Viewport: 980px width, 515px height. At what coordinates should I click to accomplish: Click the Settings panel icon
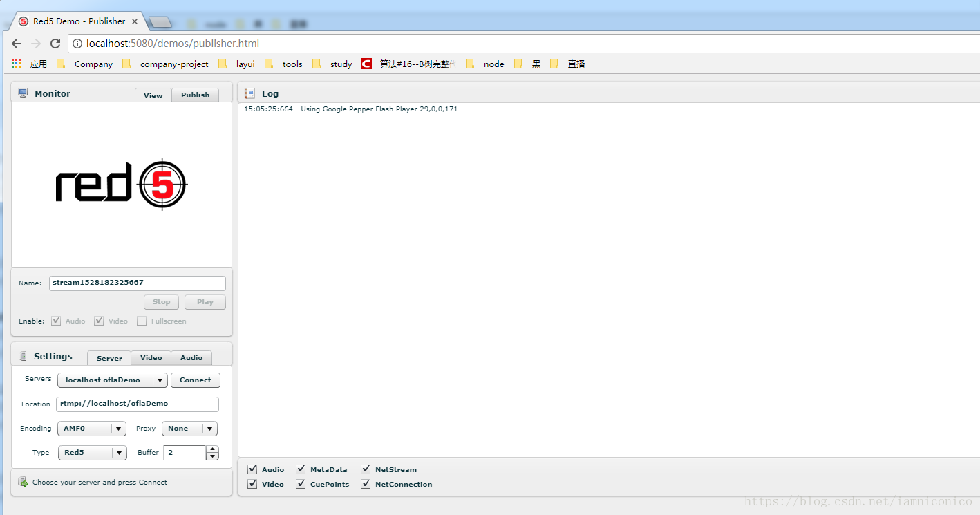[23, 357]
